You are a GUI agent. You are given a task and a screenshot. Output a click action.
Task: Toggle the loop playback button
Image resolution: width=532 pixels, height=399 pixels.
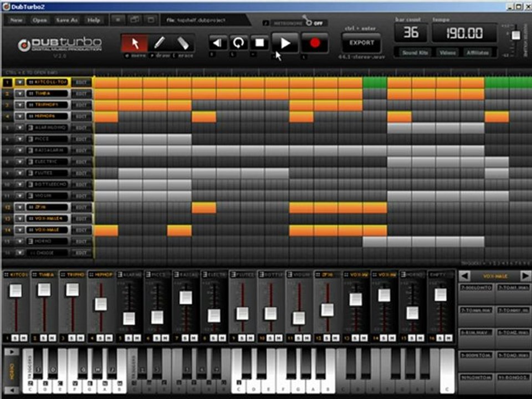pos(238,43)
